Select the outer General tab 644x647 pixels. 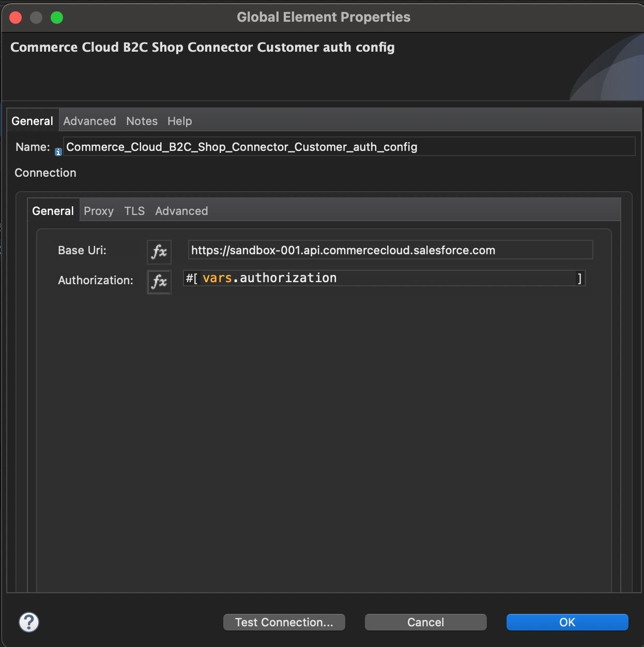tap(33, 121)
